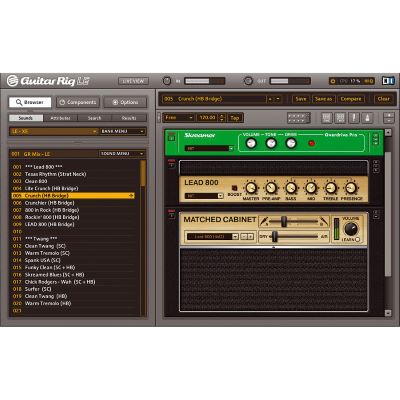Viewport: 400px width, 400px height.
Task: Click the Lead 800 PRESENCE knob
Action: coord(351,188)
